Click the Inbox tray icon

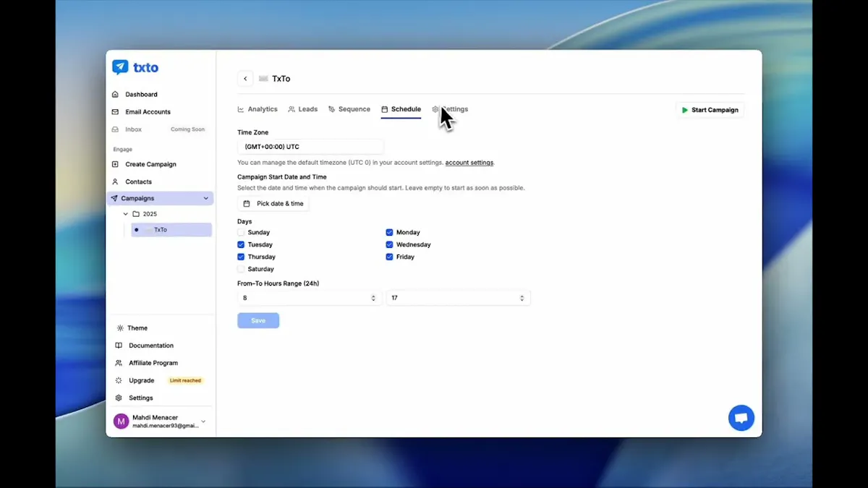coord(115,129)
